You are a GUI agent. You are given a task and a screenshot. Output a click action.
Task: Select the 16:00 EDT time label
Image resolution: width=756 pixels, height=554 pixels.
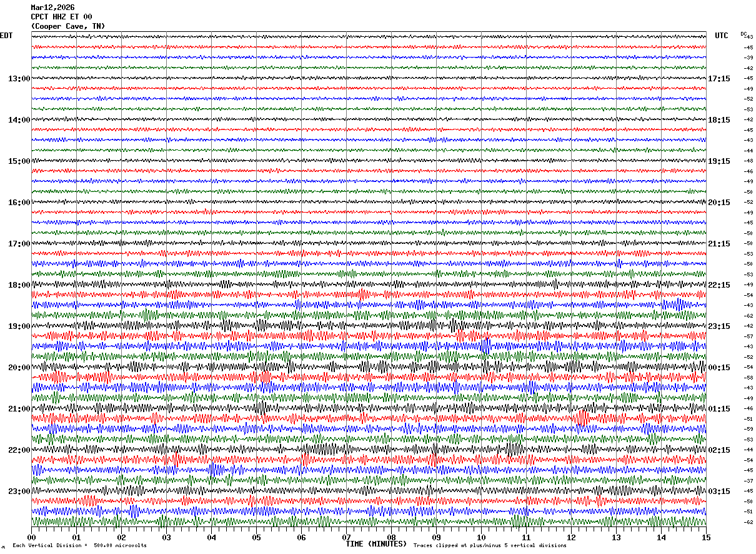coord(19,203)
